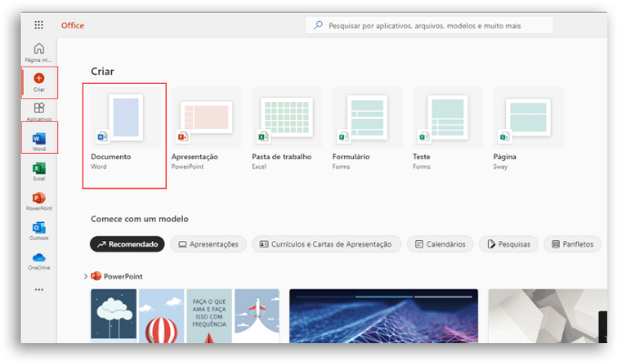Create a new PowerPoint Apresentação
The image size is (637, 364).
coord(206,128)
